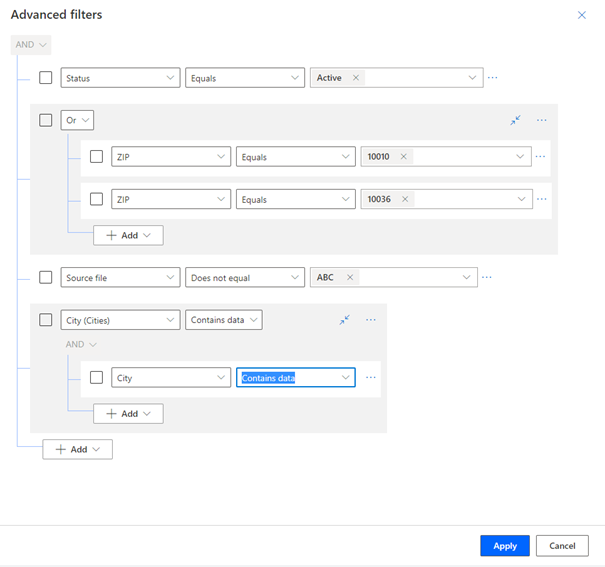Collapse the Or group using arrows icon

point(515,120)
